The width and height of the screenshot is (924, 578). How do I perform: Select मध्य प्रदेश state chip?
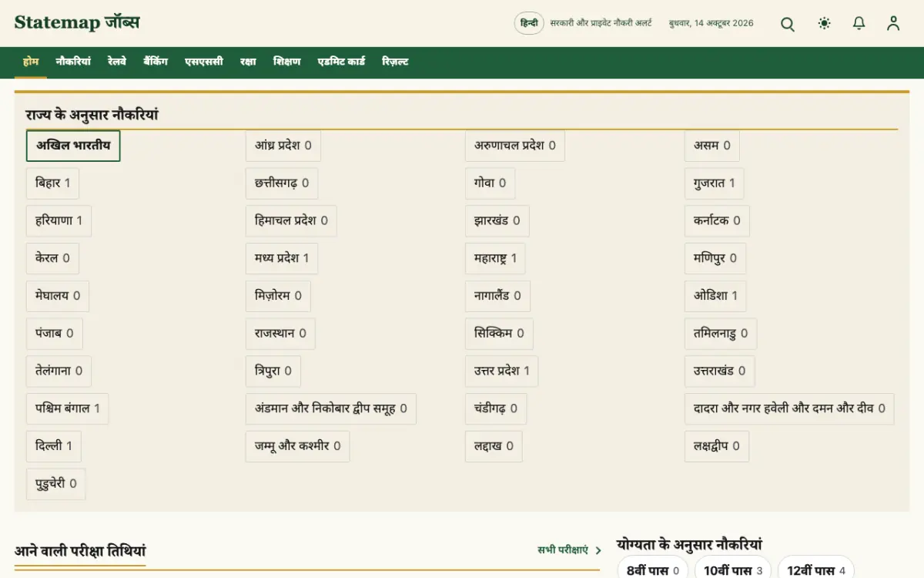(x=282, y=258)
